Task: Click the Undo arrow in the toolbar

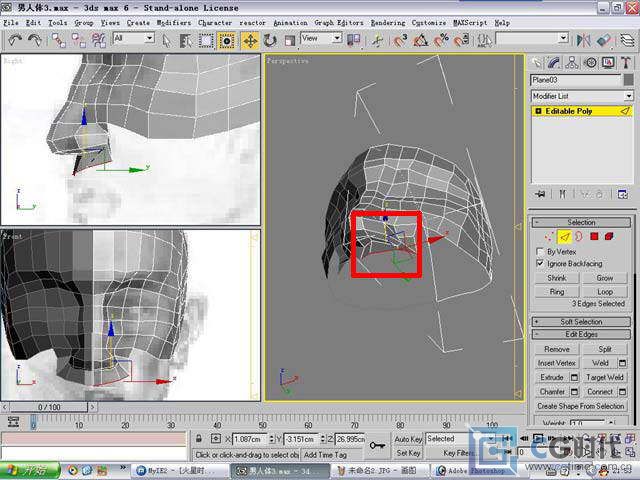Action: click(x=15, y=40)
